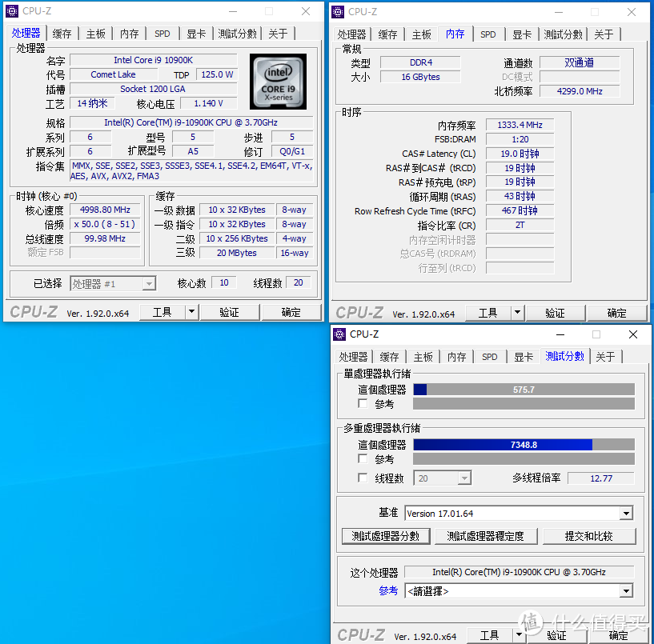Image resolution: width=654 pixels, height=644 pixels.
Task: Open SPD tab in processor window
Action: [162, 34]
